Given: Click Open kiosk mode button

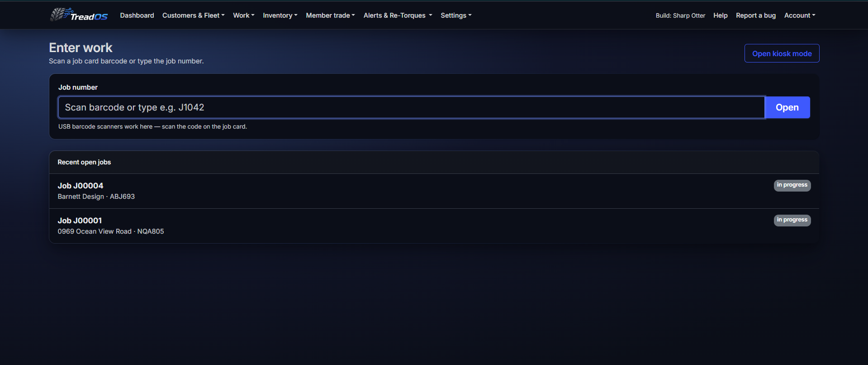Looking at the screenshot, I should click(782, 53).
